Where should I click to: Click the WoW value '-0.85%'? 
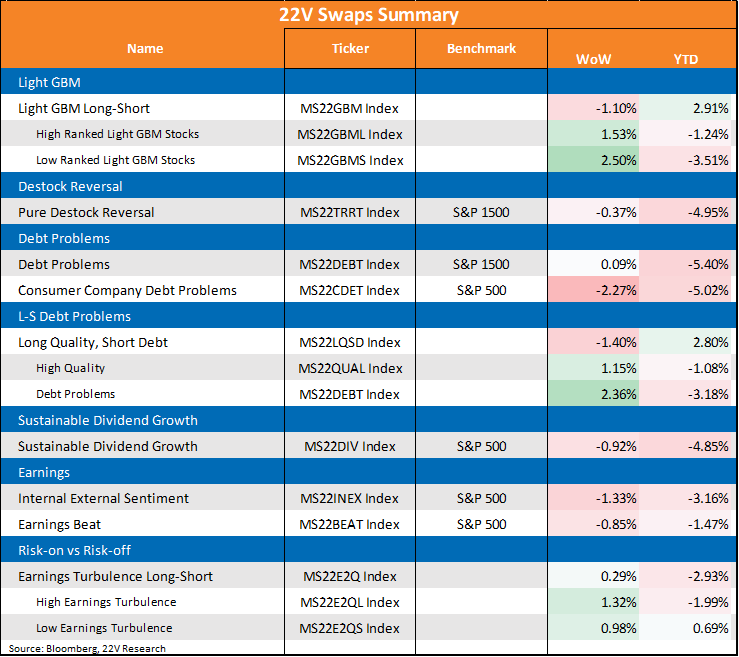click(616, 525)
